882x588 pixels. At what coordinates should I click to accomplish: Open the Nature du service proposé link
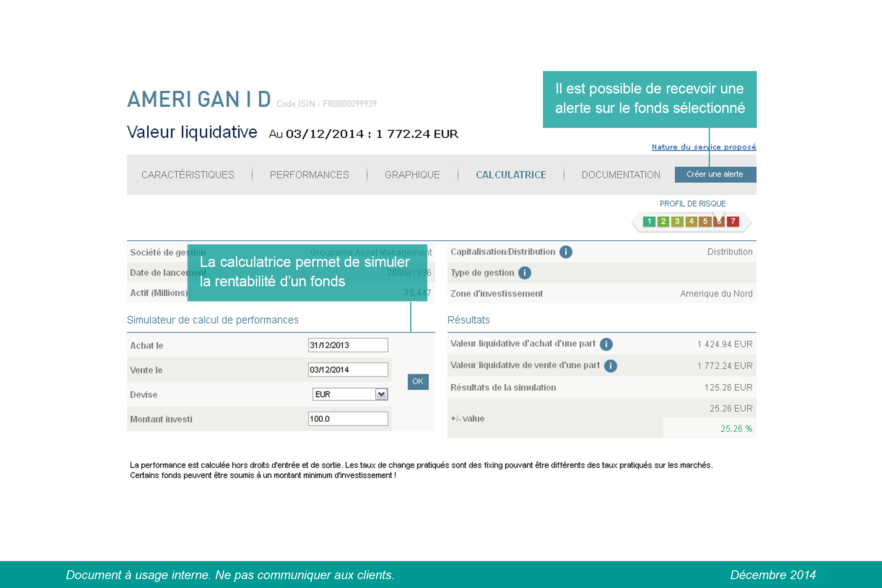[x=703, y=147]
